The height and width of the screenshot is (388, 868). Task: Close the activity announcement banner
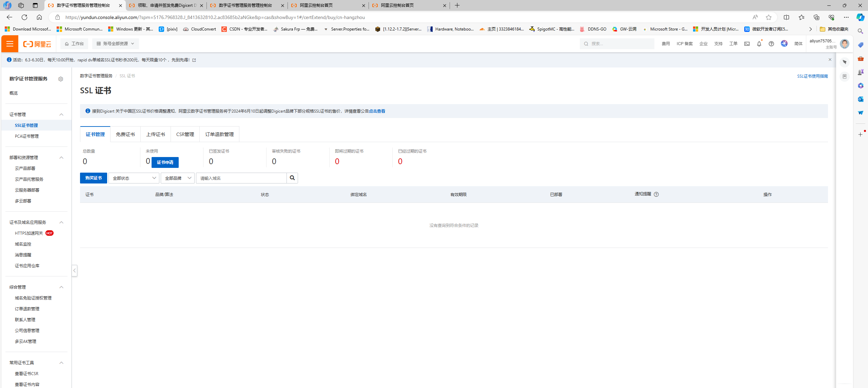(830, 60)
